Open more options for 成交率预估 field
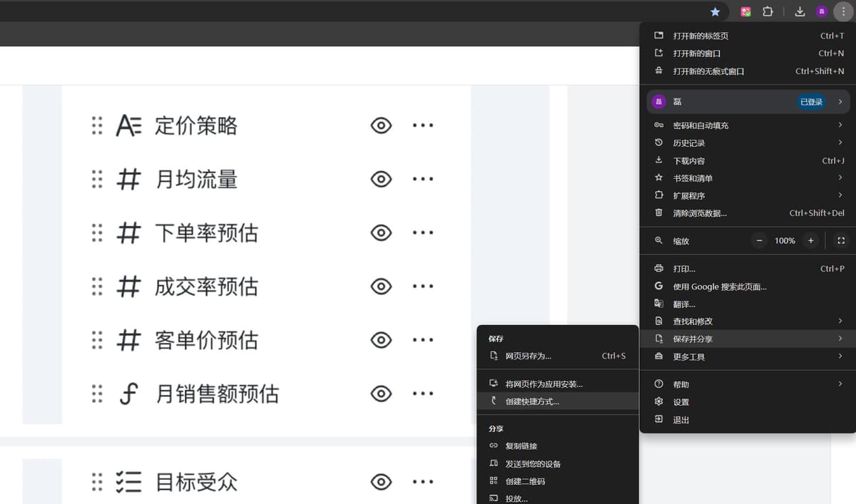The height and width of the screenshot is (504, 856). (422, 287)
